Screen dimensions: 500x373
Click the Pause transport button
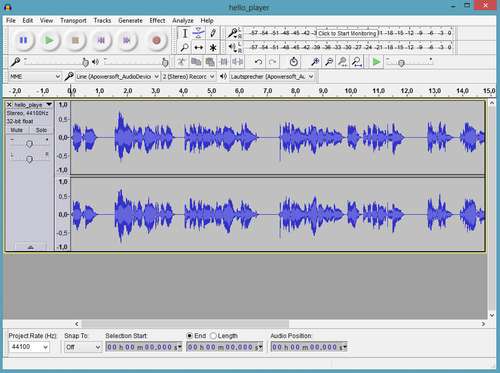coord(23,40)
